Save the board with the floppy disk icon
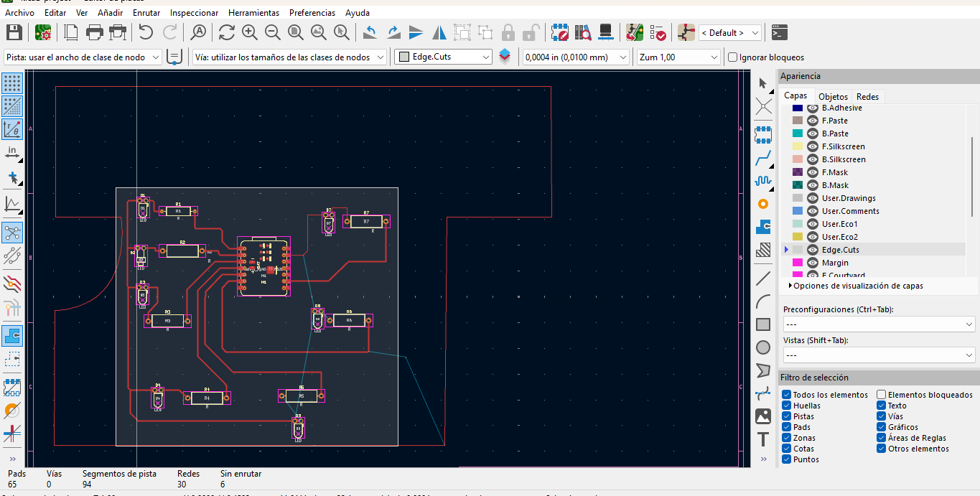Image resolution: width=980 pixels, height=496 pixels. pos(14,32)
